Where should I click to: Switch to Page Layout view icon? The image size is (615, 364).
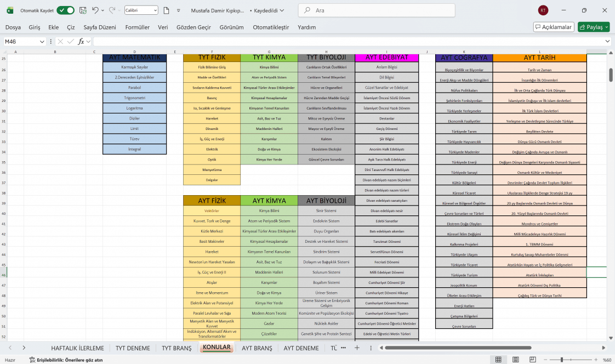[515, 360]
